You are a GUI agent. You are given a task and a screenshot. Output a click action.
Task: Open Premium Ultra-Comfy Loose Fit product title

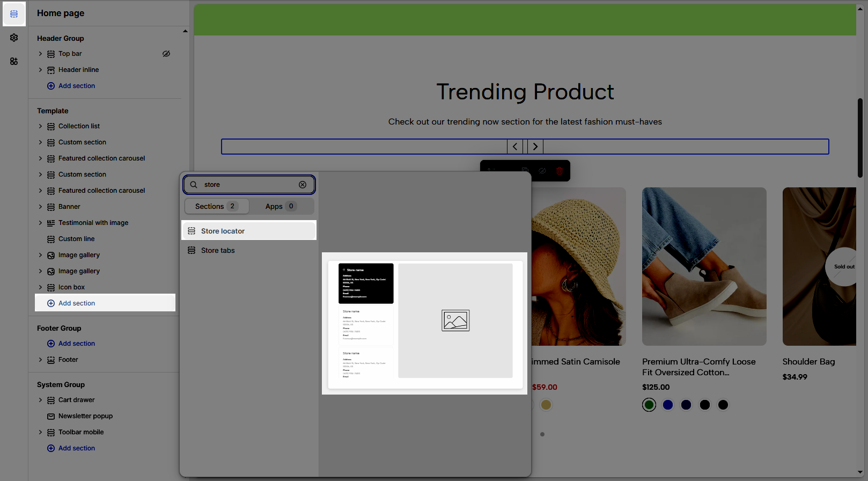point(699,367)
